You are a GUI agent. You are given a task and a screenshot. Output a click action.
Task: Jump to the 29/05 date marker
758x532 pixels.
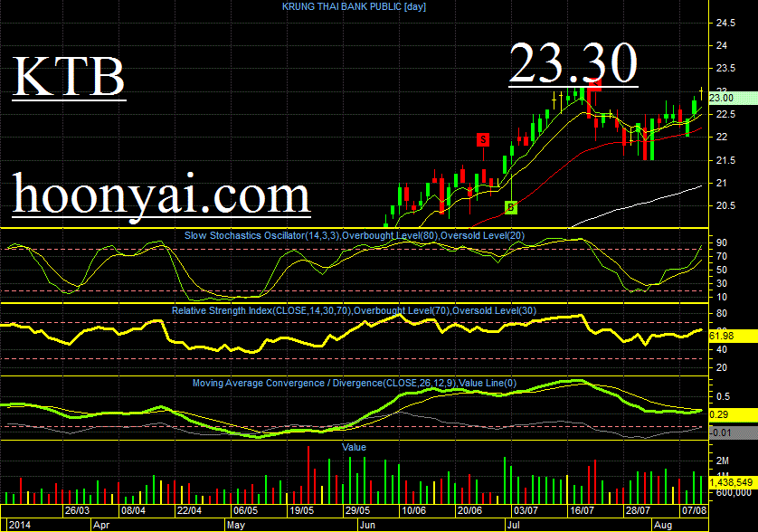coord(357,510)
